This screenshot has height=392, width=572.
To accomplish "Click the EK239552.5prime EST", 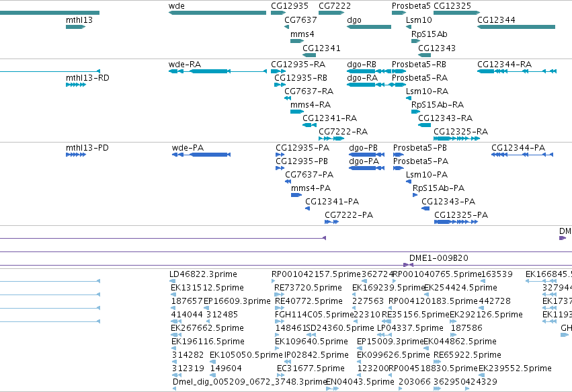I will 481,376.
